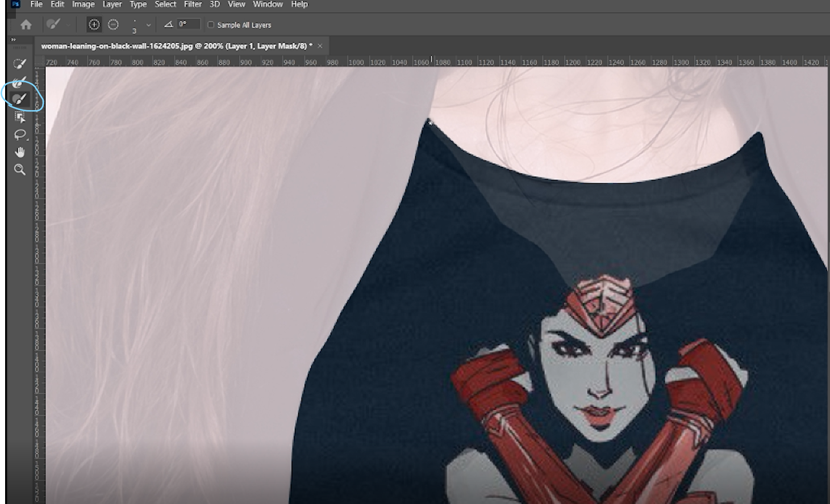Open the Select menu
Screen dimensions: 830x504
pyautogui.click(x=165, y=4)
